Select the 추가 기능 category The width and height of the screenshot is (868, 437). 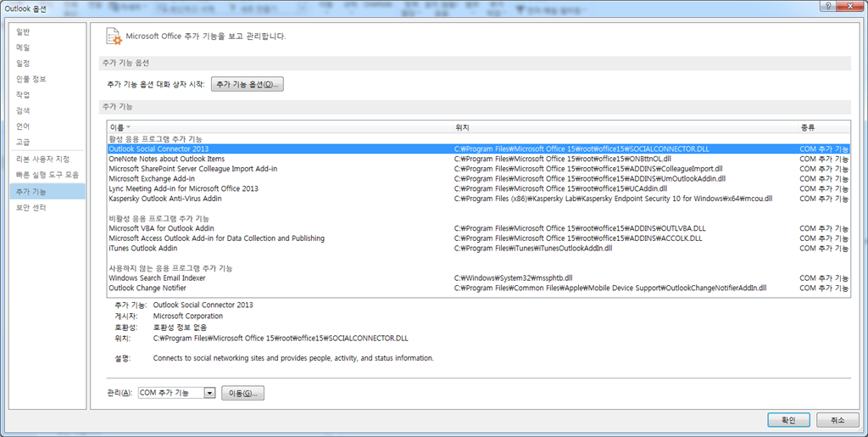47,191
